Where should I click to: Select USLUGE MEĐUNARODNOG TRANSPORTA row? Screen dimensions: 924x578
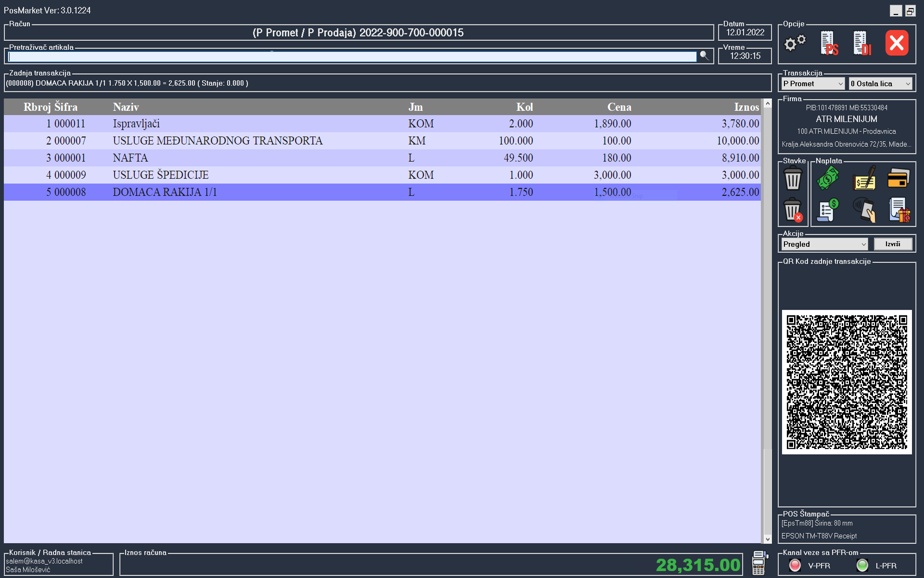(x=382, y=141)
